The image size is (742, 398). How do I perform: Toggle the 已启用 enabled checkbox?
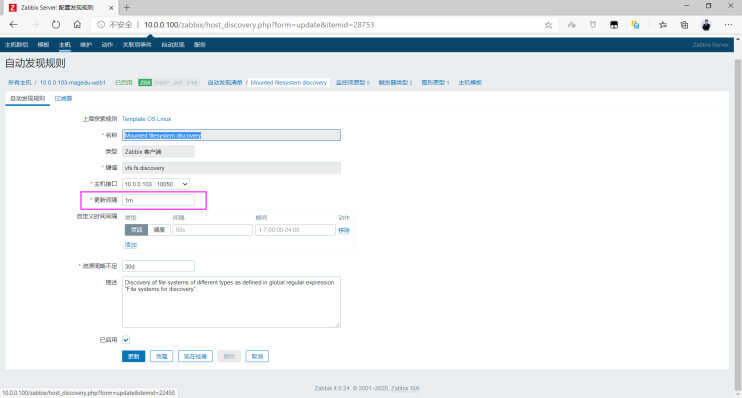(x=126, y=340)
